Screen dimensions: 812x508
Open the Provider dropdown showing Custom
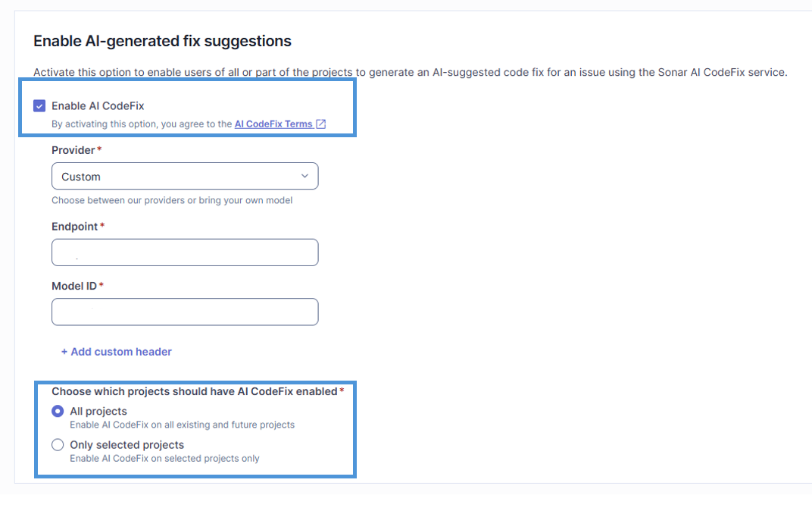185,176
